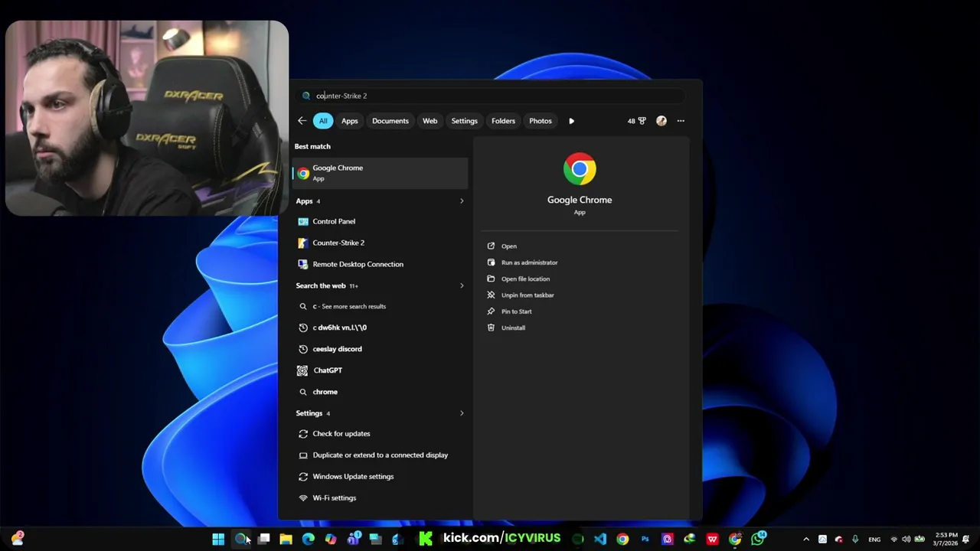This screenshot has height=551, width=980.
Task: Open the ENG language input switcher
Action: pos(874,540)
